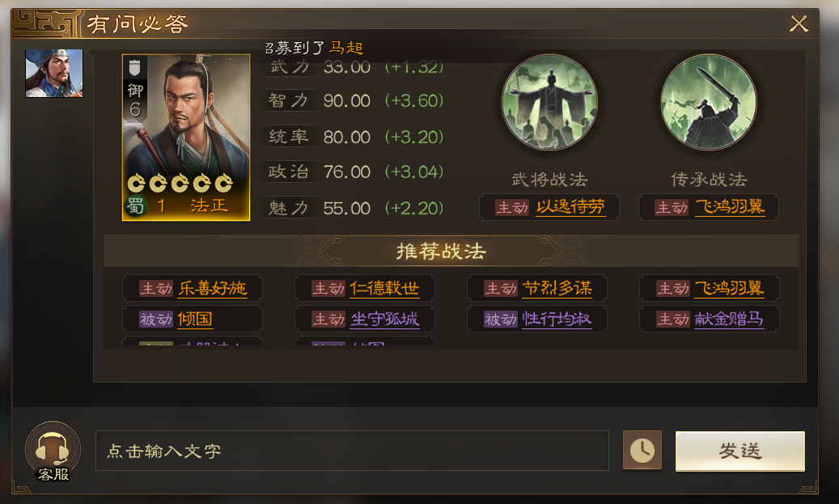Image resolution: width=839 pixels, height=504 pixels.
Task: Select 飞鸿羽翼 under 传承战法
Action: pyautogui.click(x=730, y=207)
